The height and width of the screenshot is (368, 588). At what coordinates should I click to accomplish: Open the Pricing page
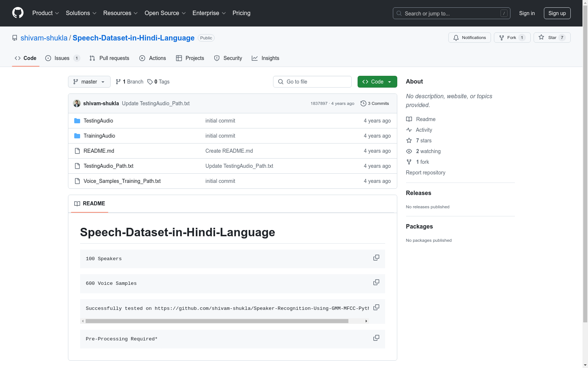(241, 13)
